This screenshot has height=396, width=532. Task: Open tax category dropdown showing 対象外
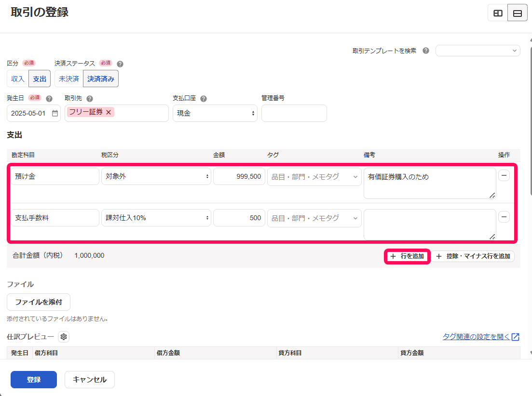tap(156, 176)
